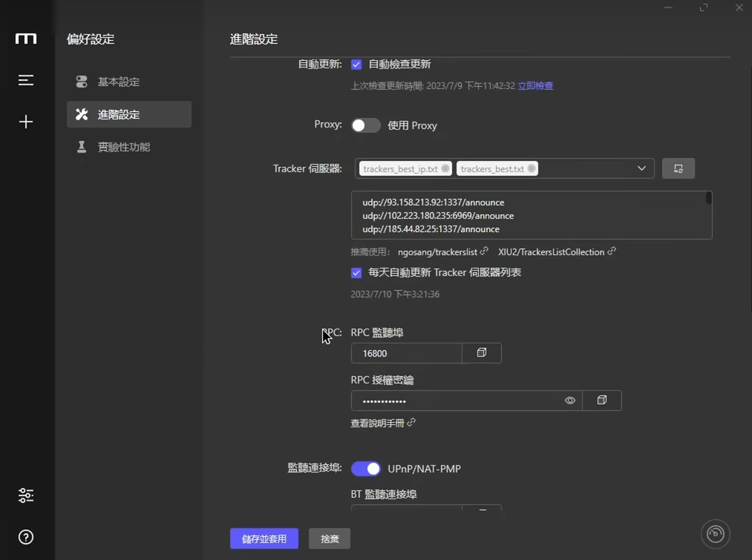Open engine settings via bottom-left sliders icon
Screen dimensions: 752x560
coord(26,495)
